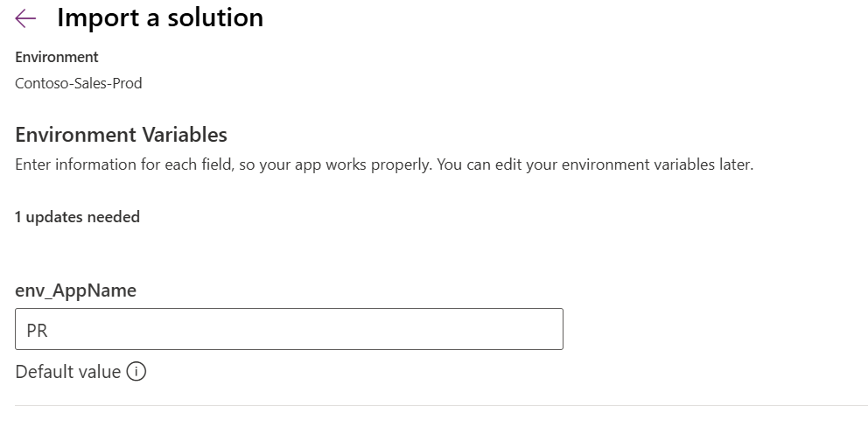
Task: Click the "Import a solution" page title
Action: [160, 17]
